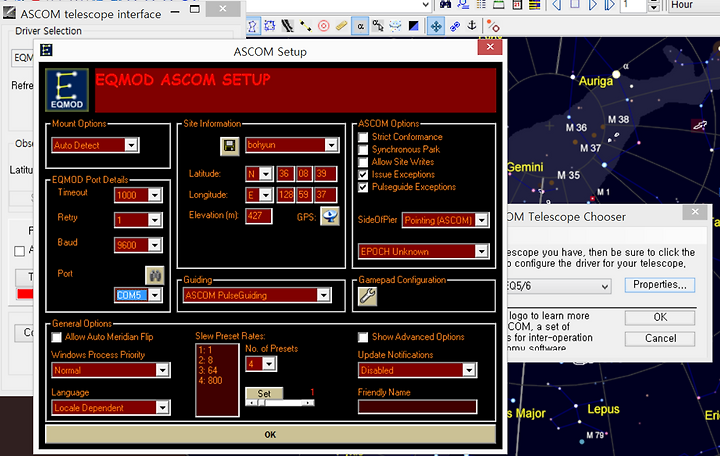Click the wide OK button in ASCOM Setup
The width and height of the screenshot is (720, 456).
270,434
